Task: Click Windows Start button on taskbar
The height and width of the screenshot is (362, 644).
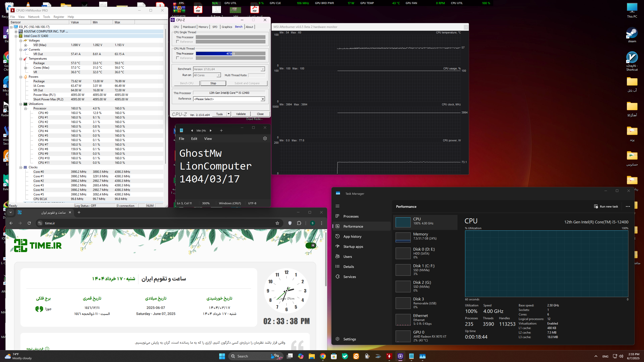Action: click(x=222, y=356)
